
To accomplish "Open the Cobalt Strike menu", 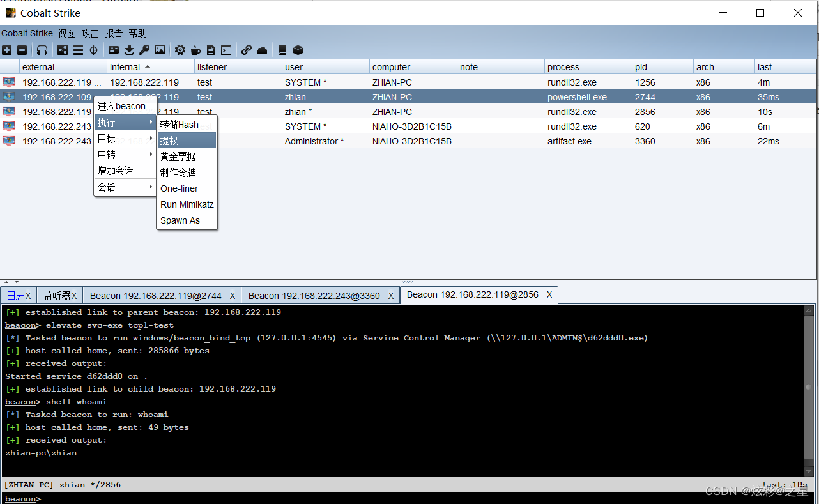I will pyautogui.click(x=27, y=33).
